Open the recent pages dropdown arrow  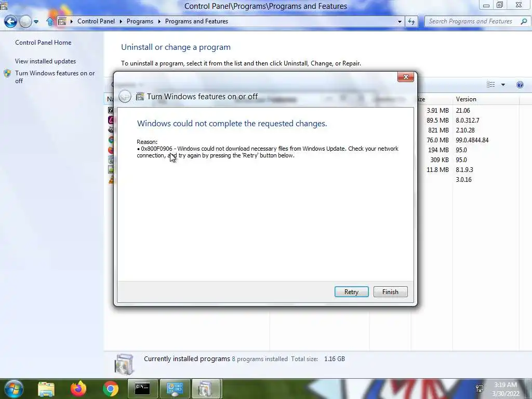36,22
